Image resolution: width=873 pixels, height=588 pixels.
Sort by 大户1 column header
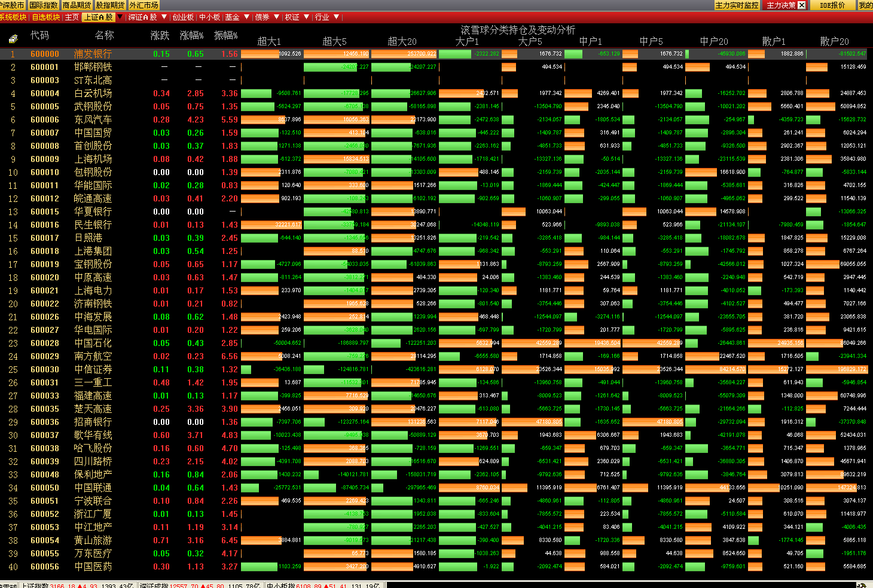[467, 41]
